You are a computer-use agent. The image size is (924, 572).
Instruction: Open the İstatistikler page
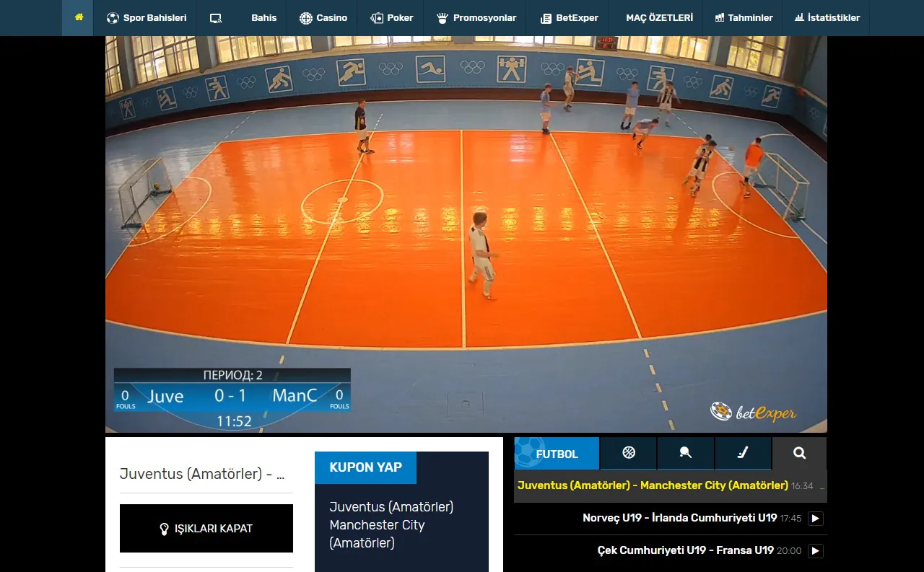point(827,18)
